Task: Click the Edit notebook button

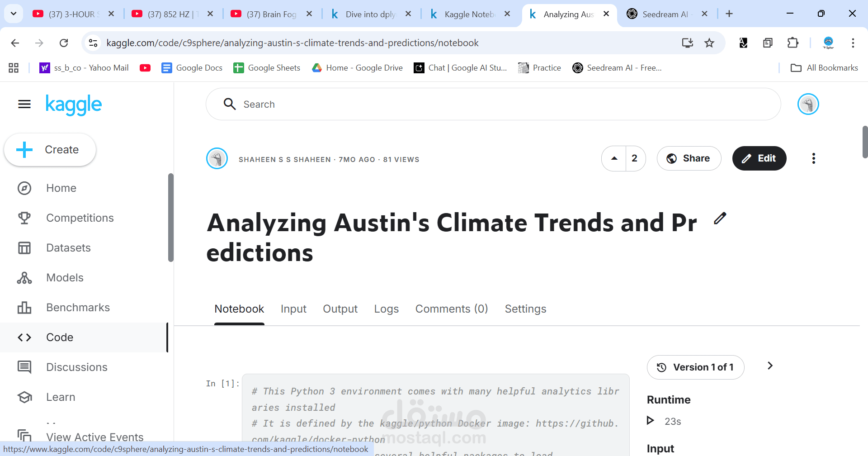Action: click(x=759, y=158)
